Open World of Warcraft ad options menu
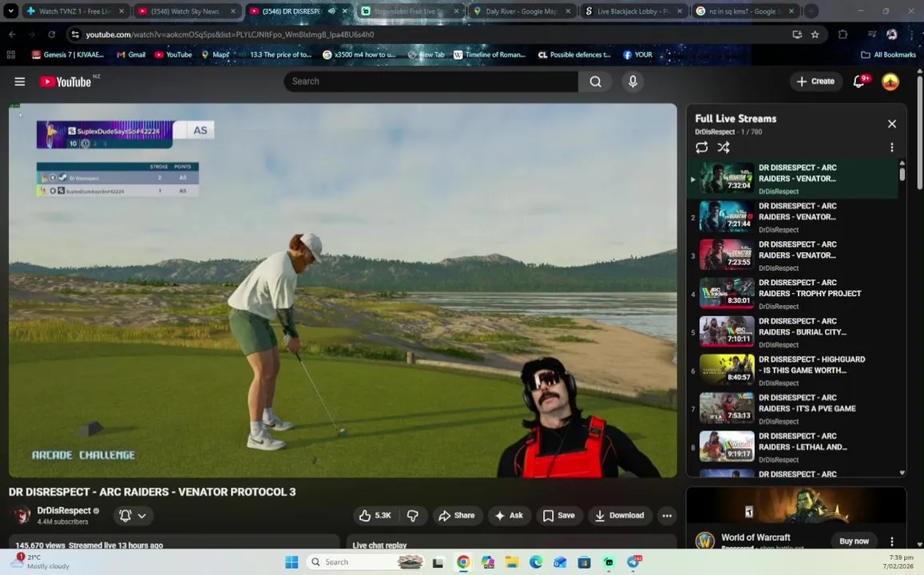 pyautogui.click(x=891, y=541)
